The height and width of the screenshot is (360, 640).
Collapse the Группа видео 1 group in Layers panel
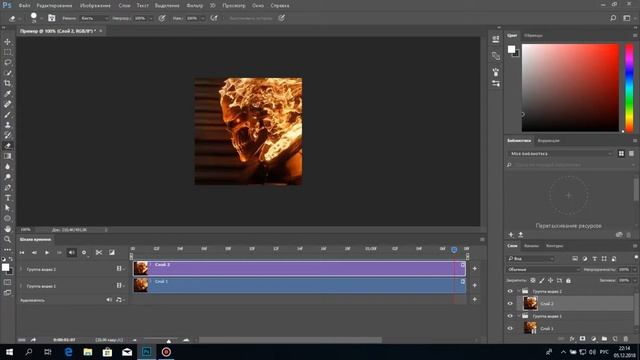(519, 316)
